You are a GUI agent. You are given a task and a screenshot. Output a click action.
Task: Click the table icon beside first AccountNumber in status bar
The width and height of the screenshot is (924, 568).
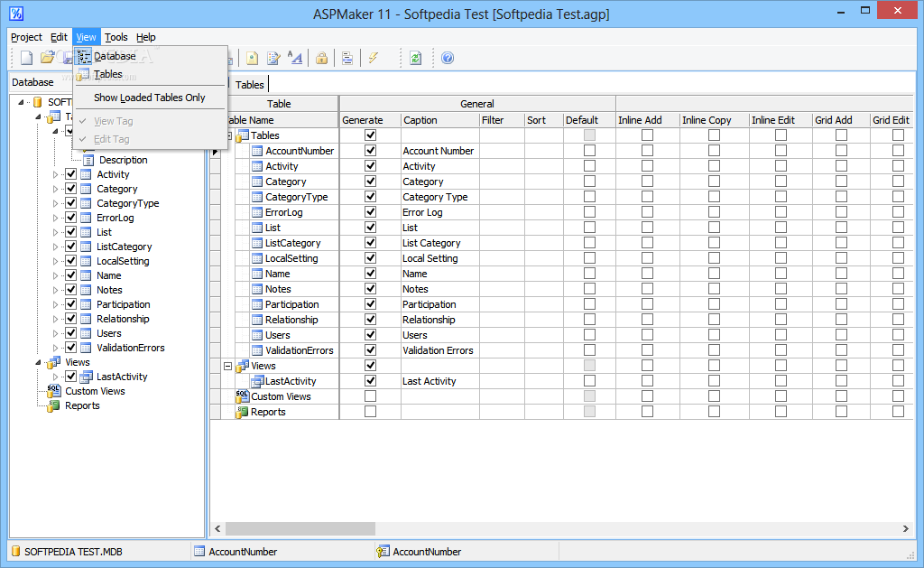[x=199, y=552]
